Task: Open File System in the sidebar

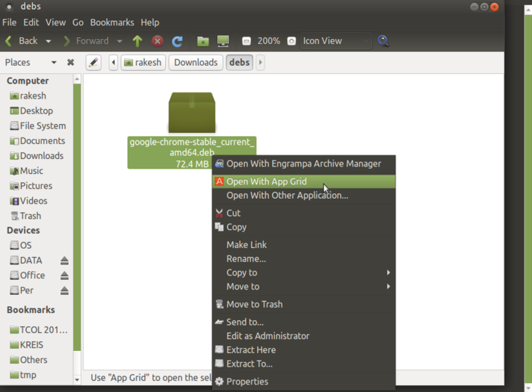Action: click(38, 125)
